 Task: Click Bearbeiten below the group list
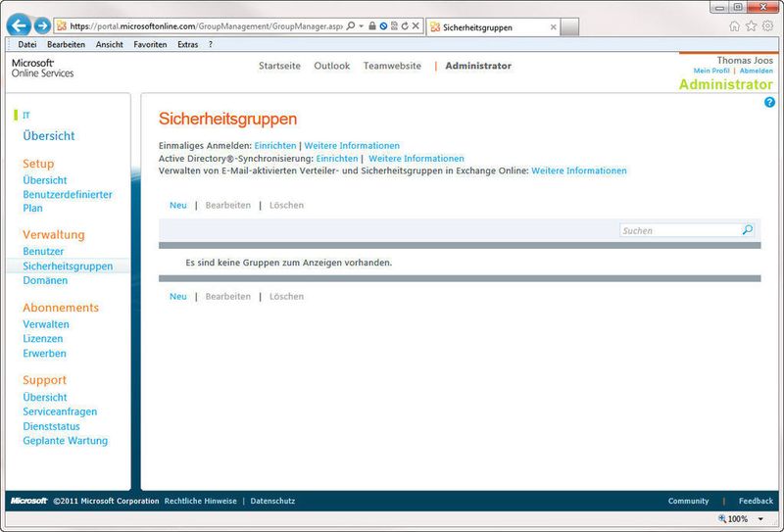[x=228, y=297]
